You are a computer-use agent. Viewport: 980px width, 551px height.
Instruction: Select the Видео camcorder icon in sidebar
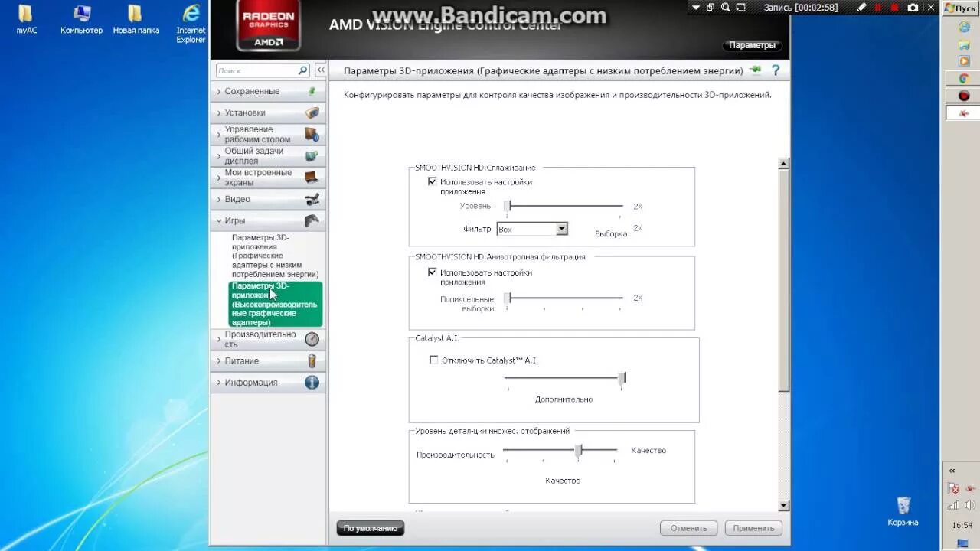coord(312,199)
